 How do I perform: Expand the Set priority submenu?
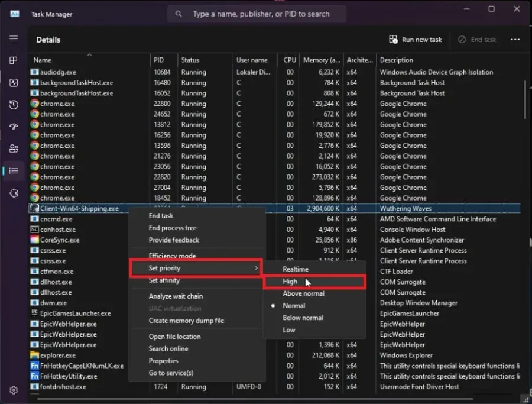click(196, 268)
